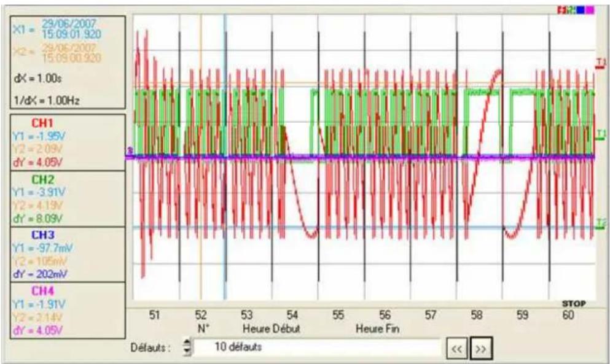Click CH1 'Y2 = 2.09V' value
Screen dimensions: 610x364
[37, 149]
